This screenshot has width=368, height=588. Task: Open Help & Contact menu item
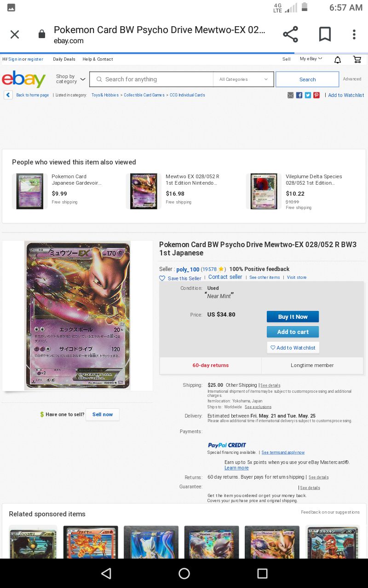click(x=98, y=59)
